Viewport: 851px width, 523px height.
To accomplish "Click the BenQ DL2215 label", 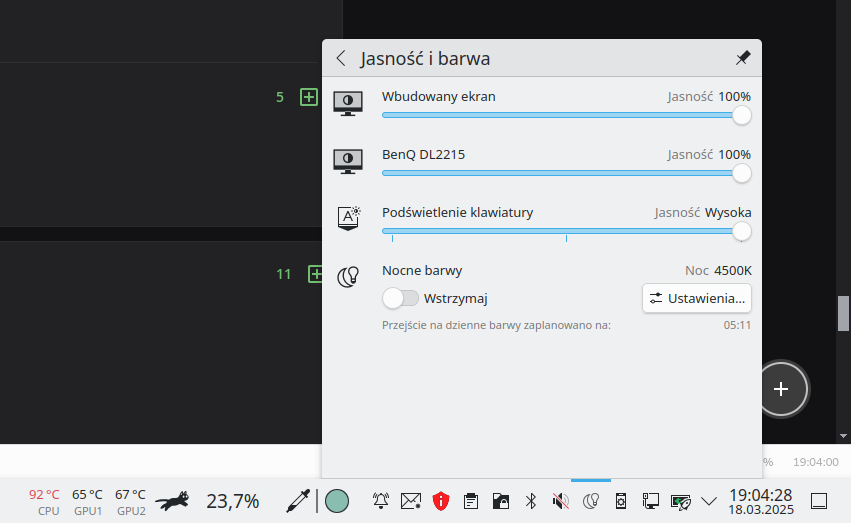I will (423, 155).
